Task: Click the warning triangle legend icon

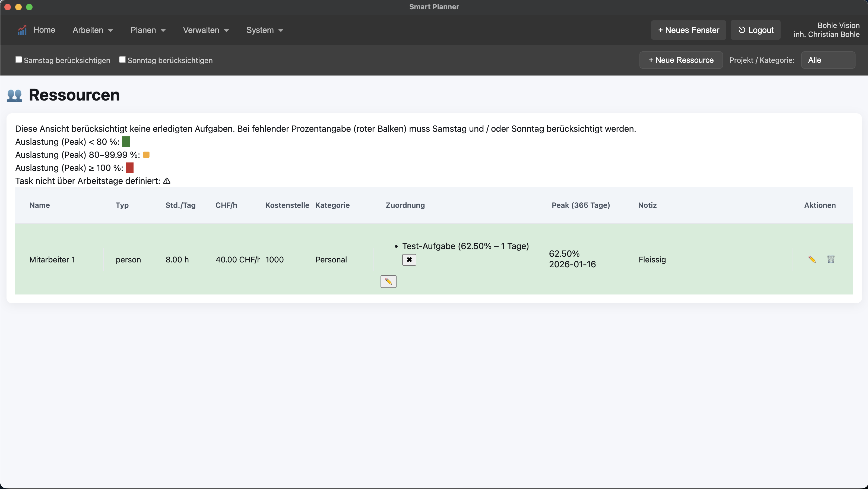Action: (x=167, y=181)
